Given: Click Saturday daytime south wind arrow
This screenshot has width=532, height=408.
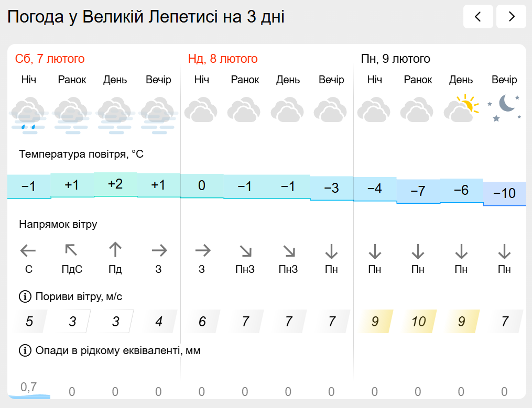Looking at the screenshot, I should click(115, 250).
